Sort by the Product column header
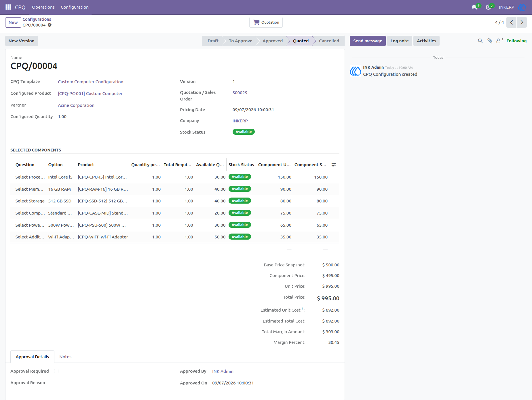The height and width of the screenshot is (400, 532). pos(86,165)
